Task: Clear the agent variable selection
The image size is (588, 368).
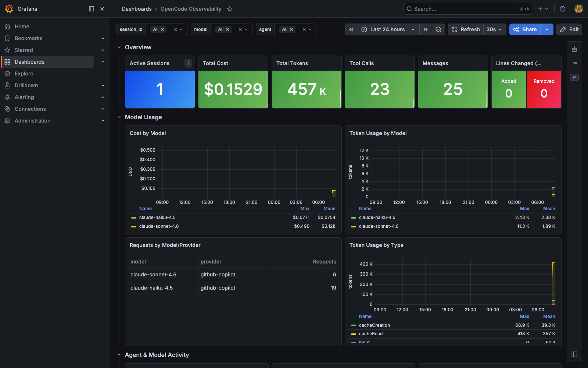Action: tap(304, 29)
